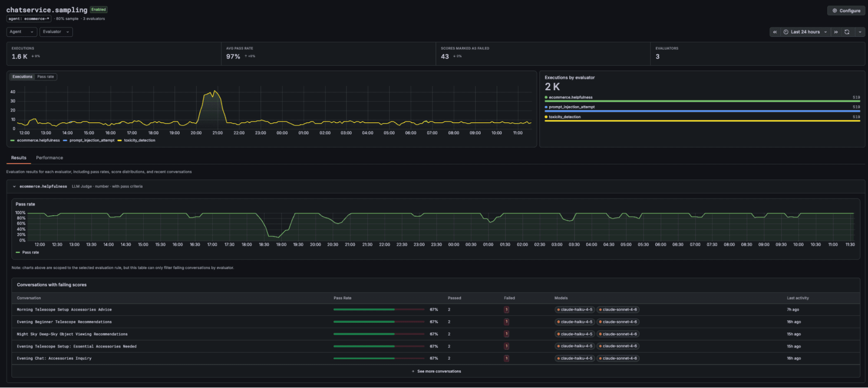Shift time range backward with double-left arrows

point(775,32)
